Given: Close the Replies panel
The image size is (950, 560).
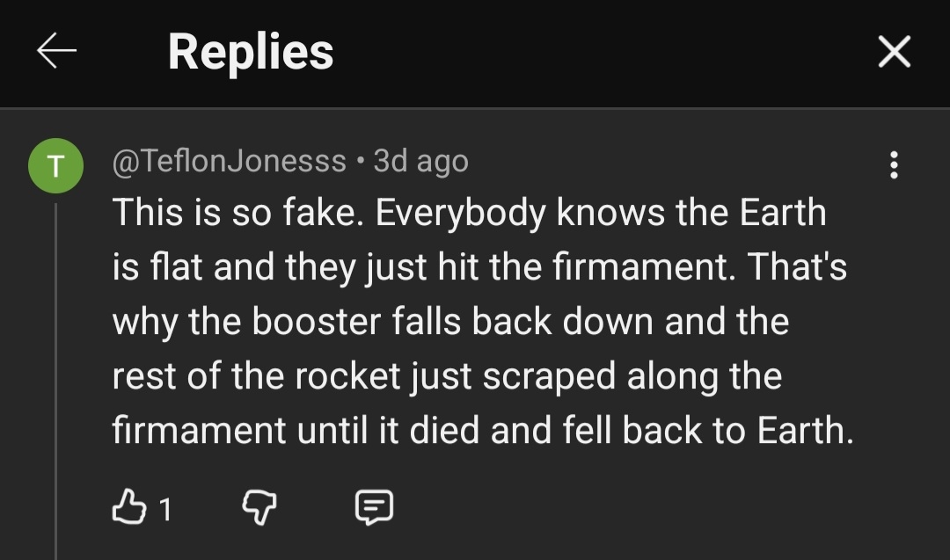Looking at the screenshot, I should 894,54.
